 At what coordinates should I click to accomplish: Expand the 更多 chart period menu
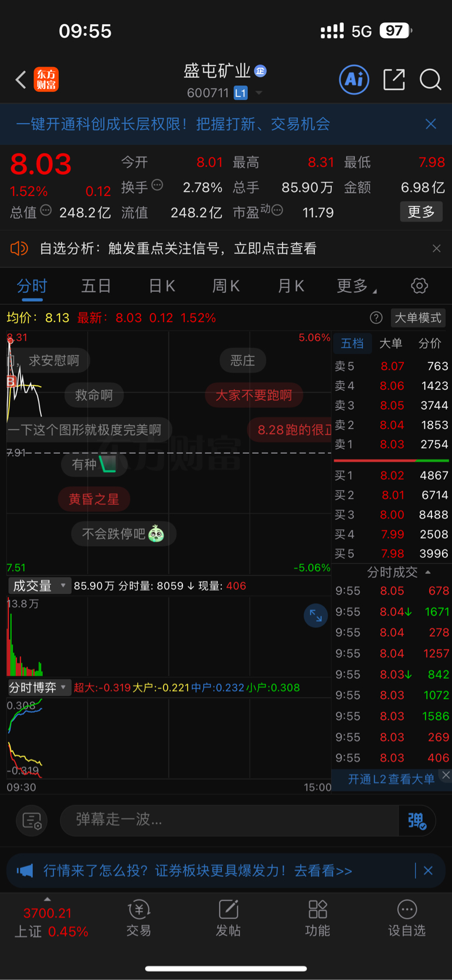pyautogui.click(x=356, y=287)
